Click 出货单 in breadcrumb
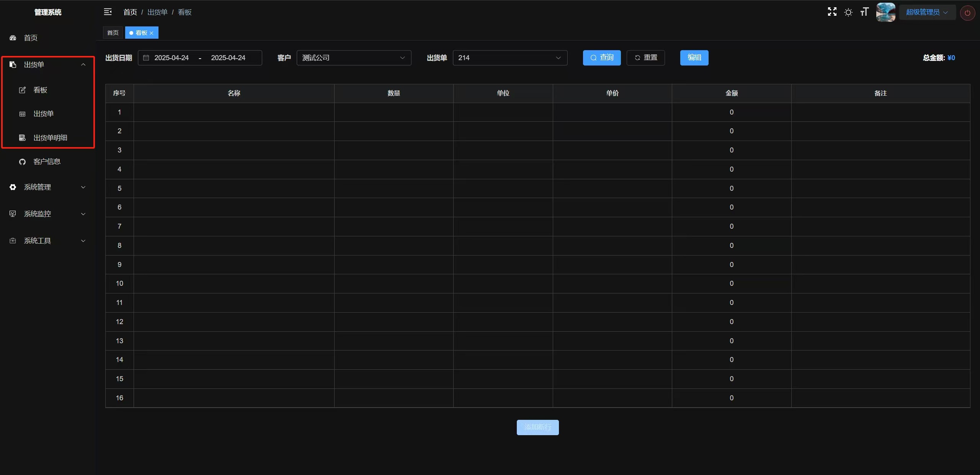This screenshot has height=475, width=980. pos(157,12)
